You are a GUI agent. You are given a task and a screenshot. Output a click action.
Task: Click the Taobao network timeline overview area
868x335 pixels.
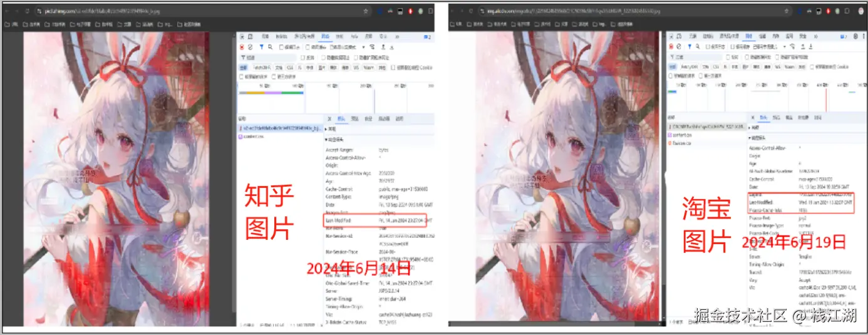[x=765, y=98]
